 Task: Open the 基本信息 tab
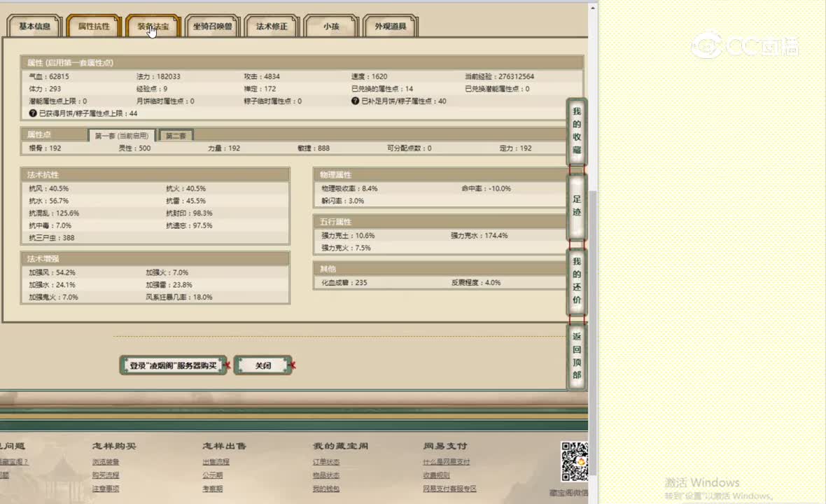[35, 27]
